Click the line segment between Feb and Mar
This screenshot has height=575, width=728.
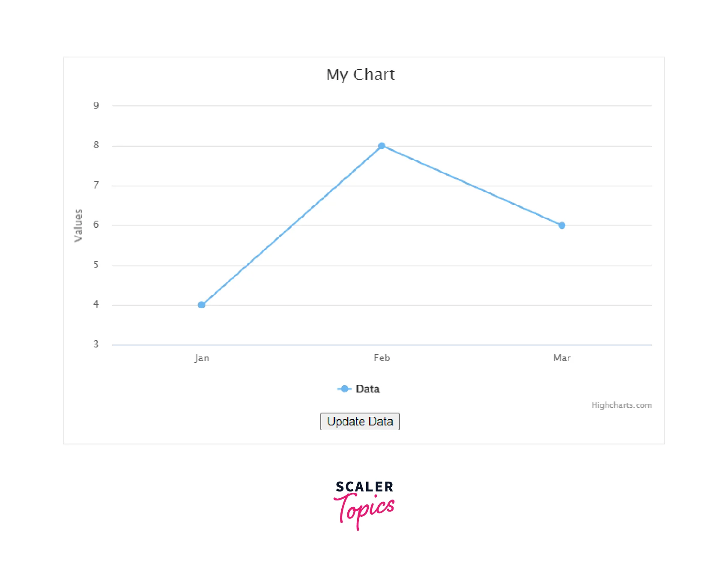(x=471, y=186)
